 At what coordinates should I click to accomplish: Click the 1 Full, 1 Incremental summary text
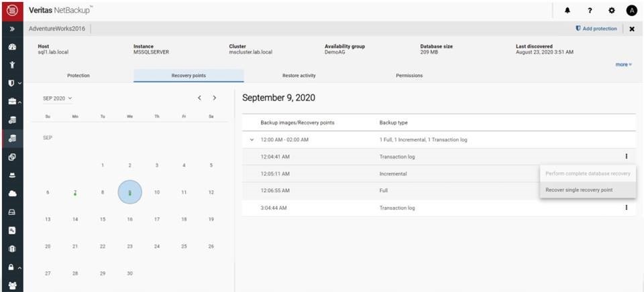[x=423, y=140]
